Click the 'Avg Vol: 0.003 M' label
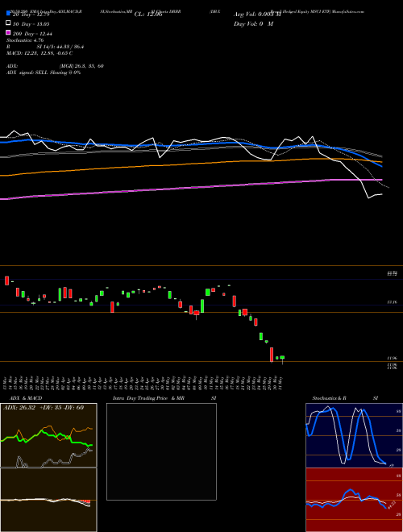The height and width of the screenshot is (532, 403). tap(257, 15)
